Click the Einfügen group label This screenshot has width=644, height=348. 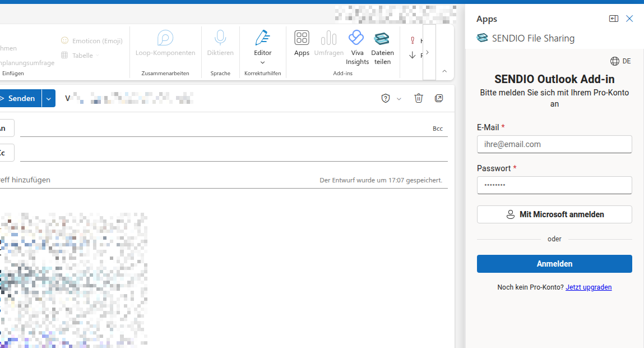pos(13,73)
